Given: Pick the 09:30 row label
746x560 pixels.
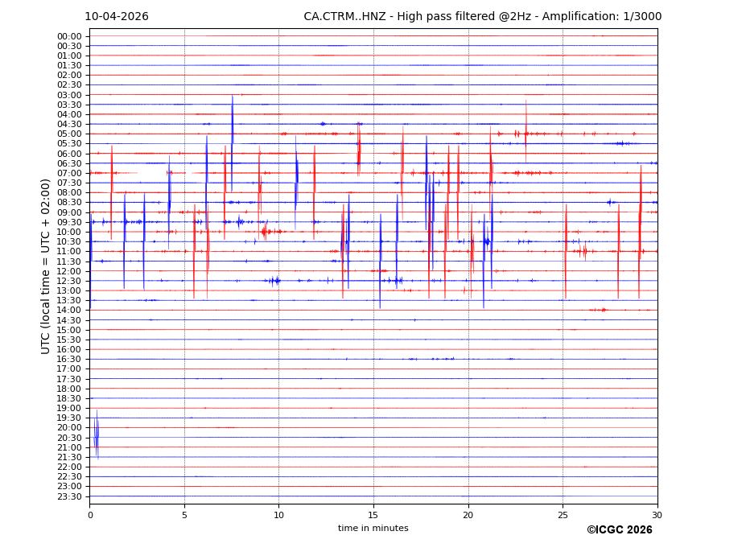Looking at the screenshot, I should 69,222.
